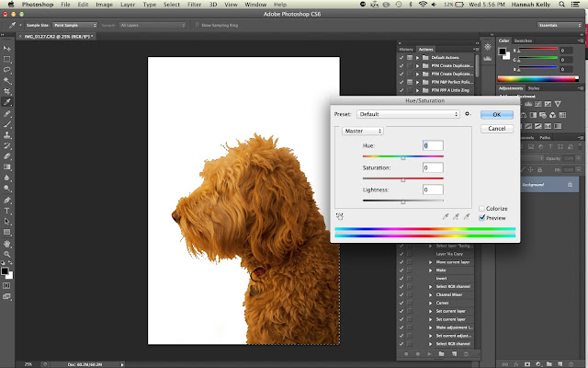Select the Magic Wand tool
588x368 pixels.
(6, 80)
